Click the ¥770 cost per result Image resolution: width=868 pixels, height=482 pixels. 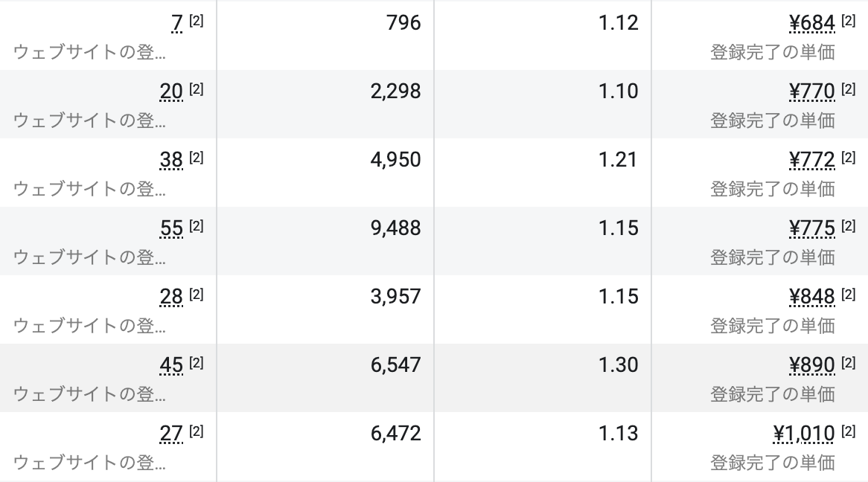(x=811, y=92)
